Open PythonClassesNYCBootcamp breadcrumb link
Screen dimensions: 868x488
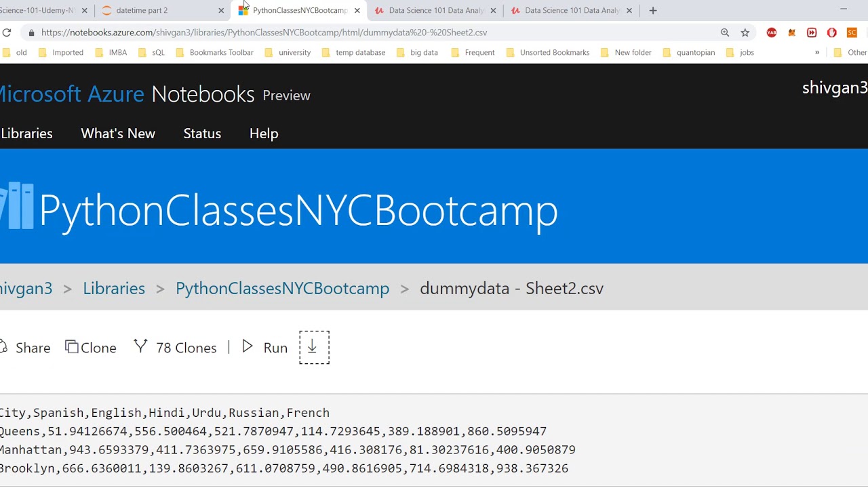[x=282, y=288]
